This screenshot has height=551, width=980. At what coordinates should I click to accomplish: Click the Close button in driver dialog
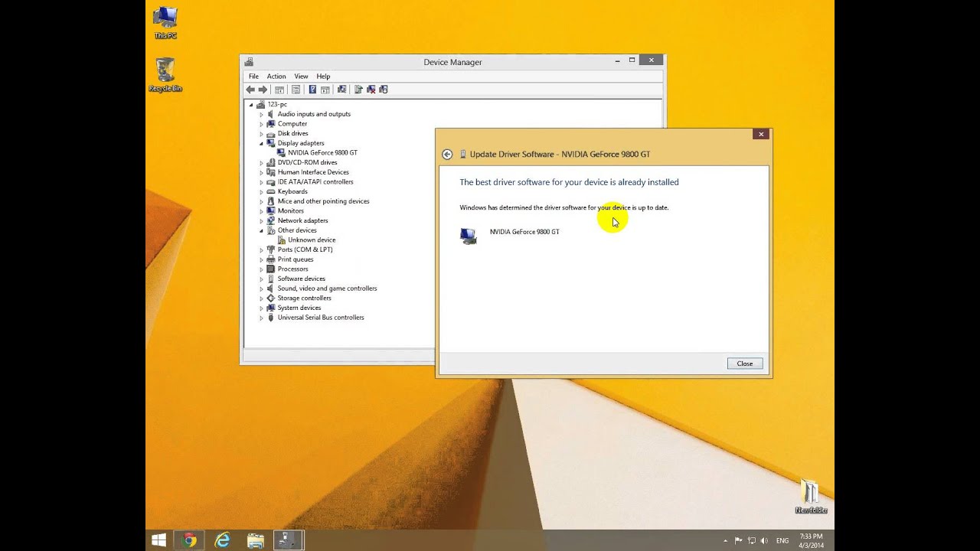click(x=745, y=364)
